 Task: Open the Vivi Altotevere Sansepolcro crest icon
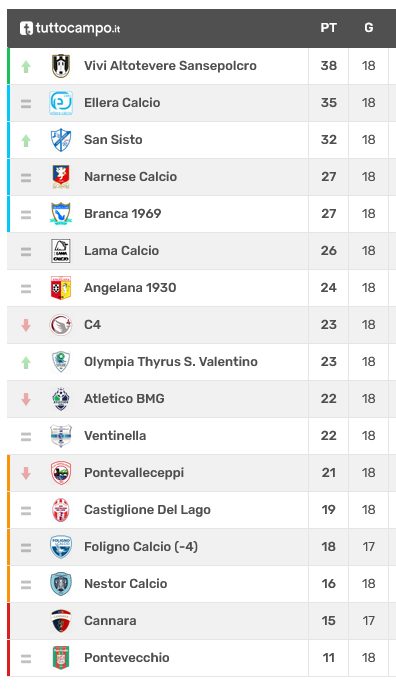(x=61, y=66)
